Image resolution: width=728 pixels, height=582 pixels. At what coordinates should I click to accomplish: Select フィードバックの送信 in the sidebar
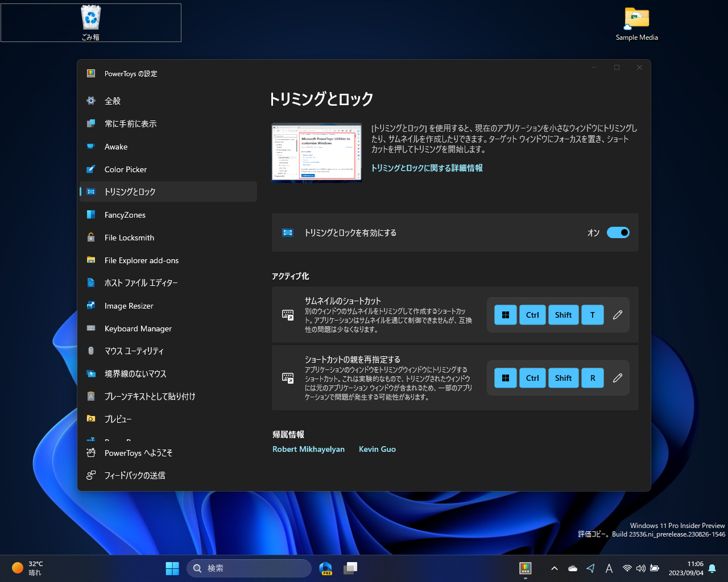click(134, 475)
